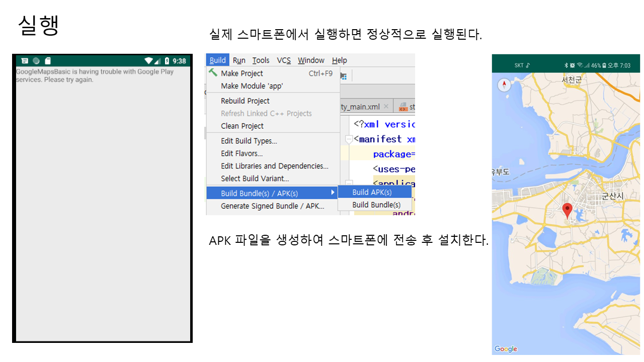Collapse the manifest tag fold marker

pyautogui.click(x=349, y=139)
